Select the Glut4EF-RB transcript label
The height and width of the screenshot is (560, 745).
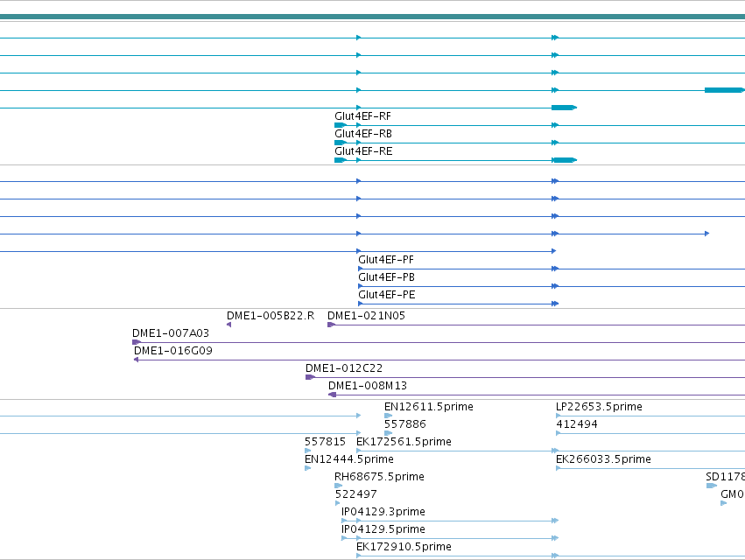[363, 134]
